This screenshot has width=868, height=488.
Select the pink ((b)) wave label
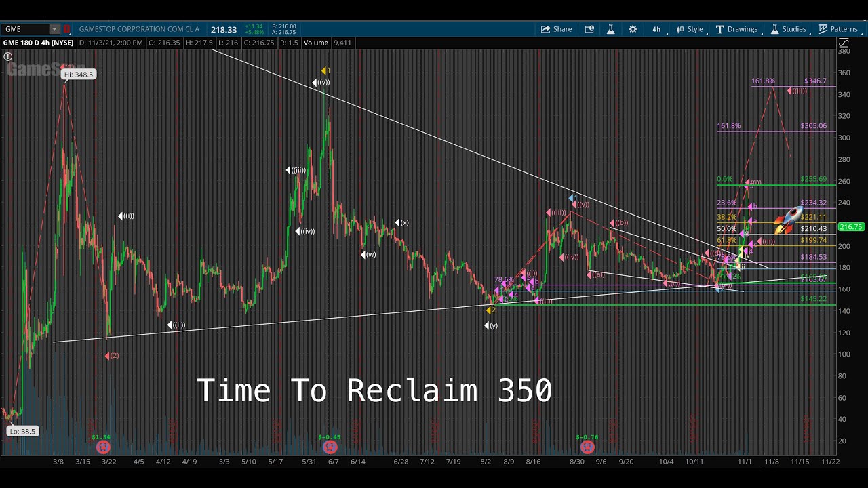pos(618,223)
